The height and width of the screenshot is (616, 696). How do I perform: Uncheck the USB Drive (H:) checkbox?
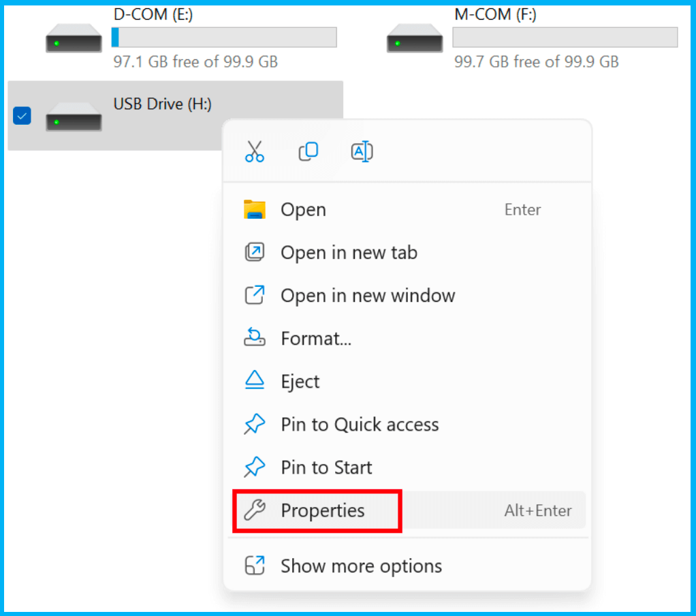tap(22, 116)
